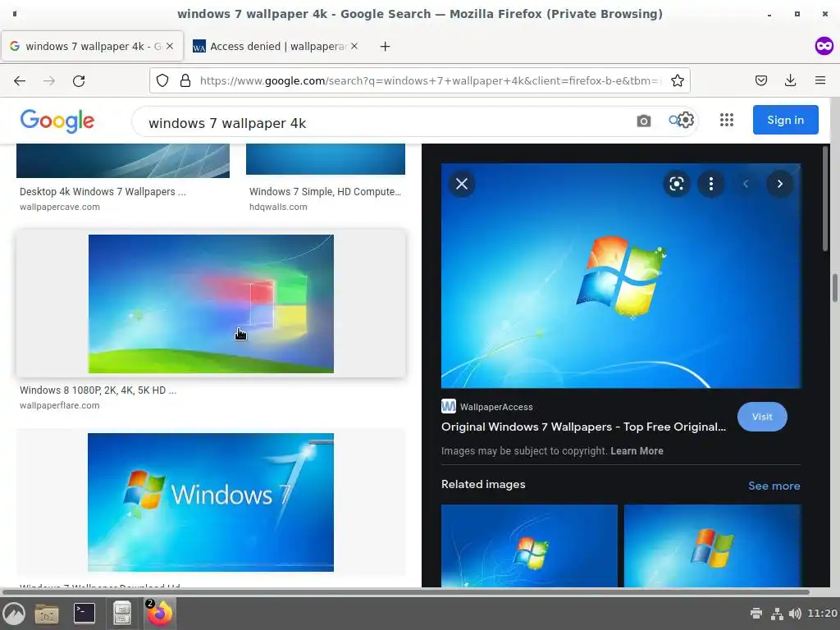Click the horizontal scrollbar at bottom
The height and width of the screenshot is (630, 840).
[405, 592]
